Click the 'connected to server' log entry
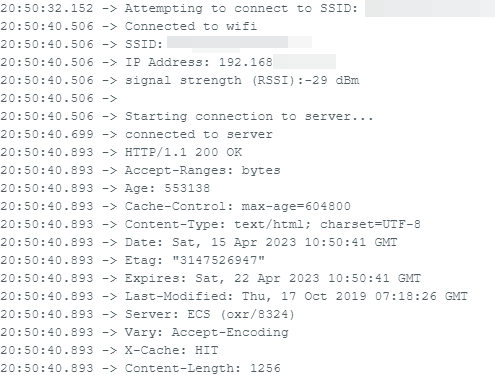 pyautogui.click(x=136, y=134)
